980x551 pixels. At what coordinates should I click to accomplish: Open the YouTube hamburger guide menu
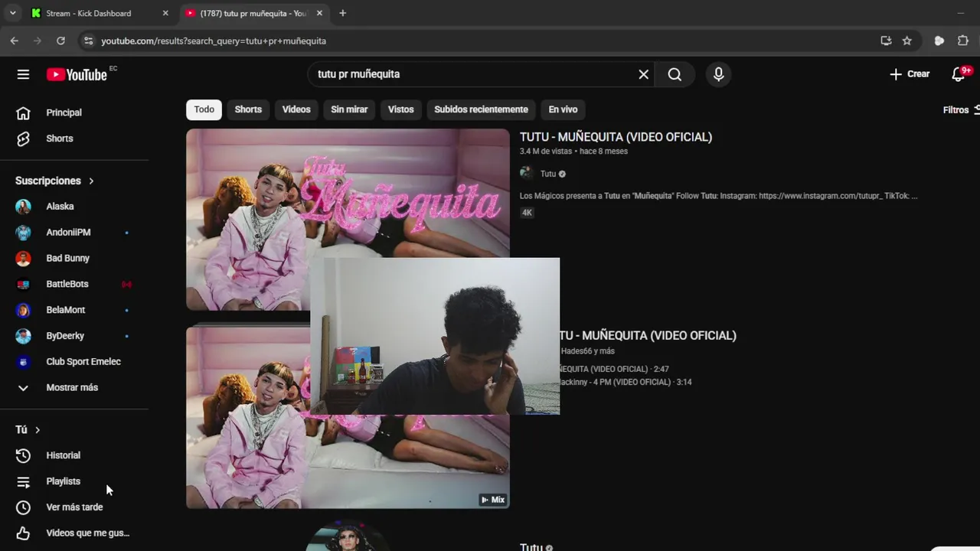click(x=23, y=74)
